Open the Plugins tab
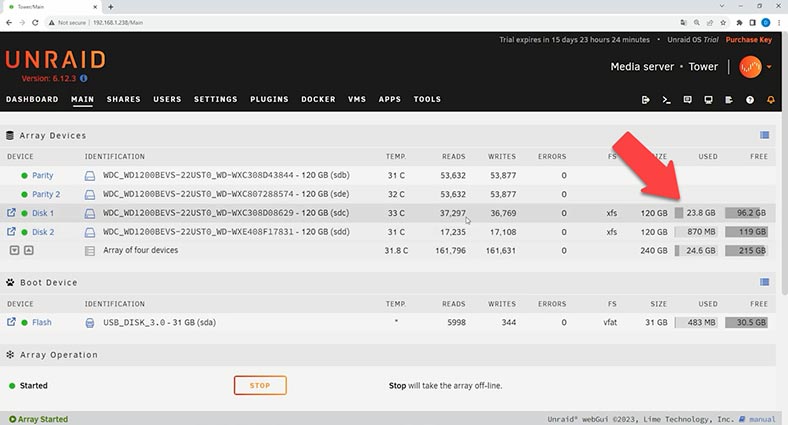Viewport: 788px width, 425px height. point(269,99)
